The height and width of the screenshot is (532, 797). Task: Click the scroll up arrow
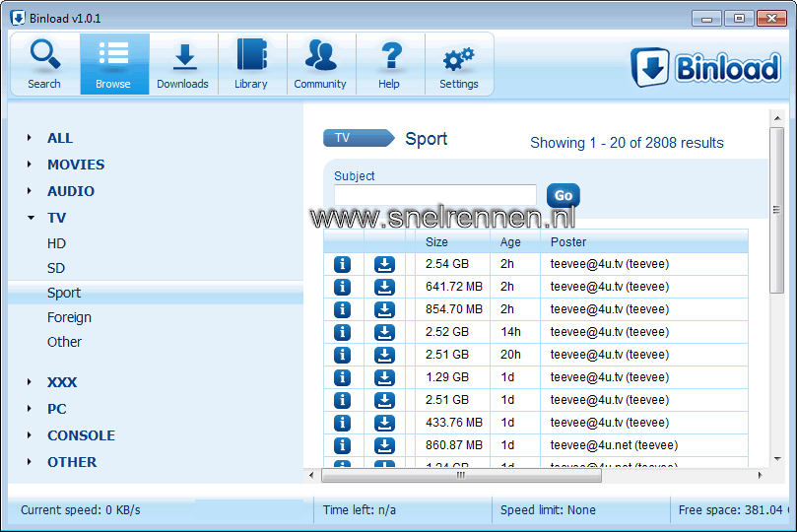coord(777,118)
